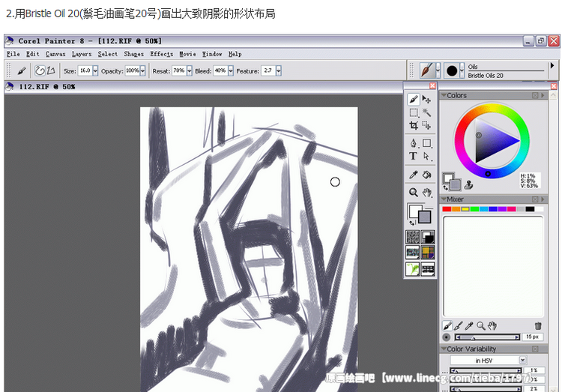
Task: Open the Mixer panel options menu arrow
Action: point(543,199)
